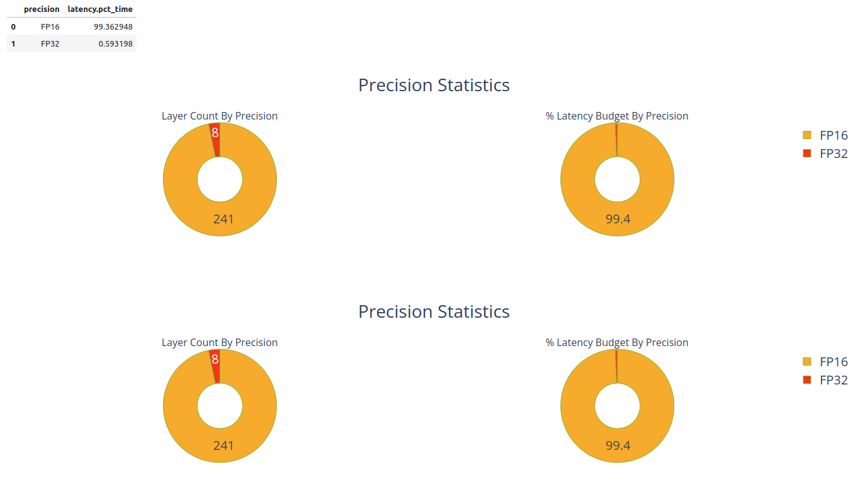This screenshot has width=865, height=504.
Task: Toggle FP32 legend label in lower chart
Action: point(834,380)
